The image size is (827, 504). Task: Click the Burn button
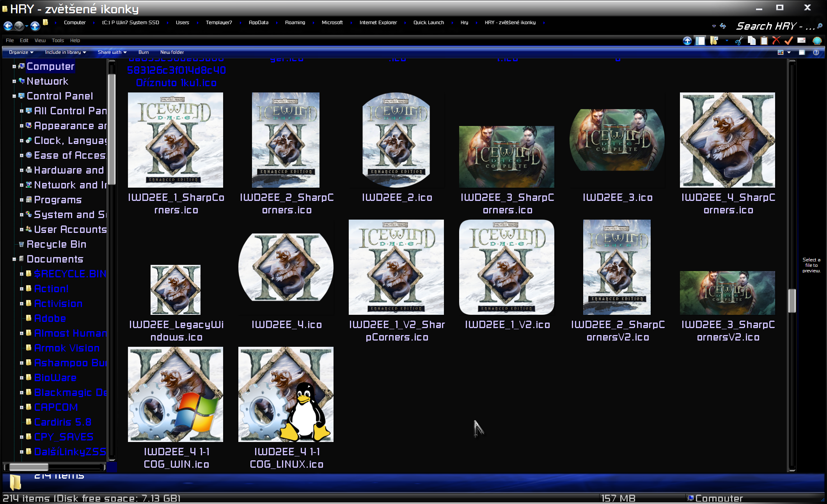(x=144, y=52)
